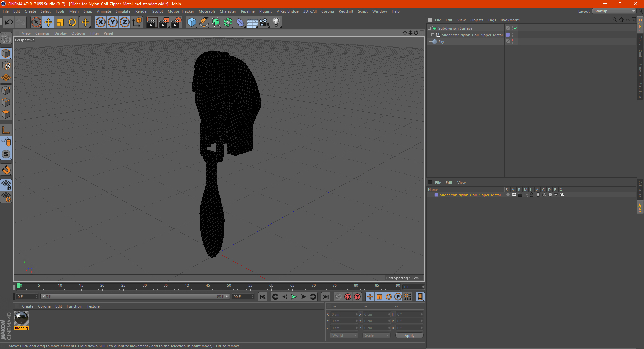Toggle Snap S icon in left sidebar

6,154
